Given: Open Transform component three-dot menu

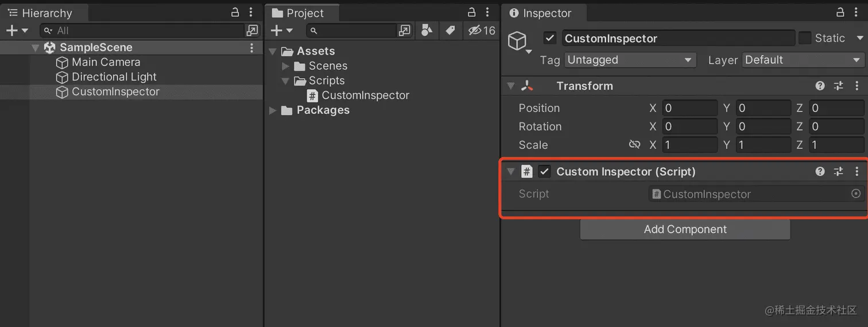Looking at the screenshot, I should click(857, 86).
